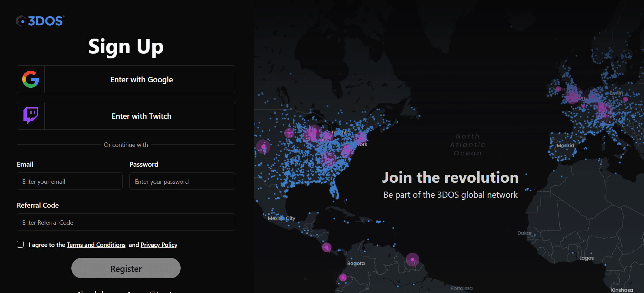Click the North Atlantic Ocean label
644x293 pixels.
click(467, 145)
